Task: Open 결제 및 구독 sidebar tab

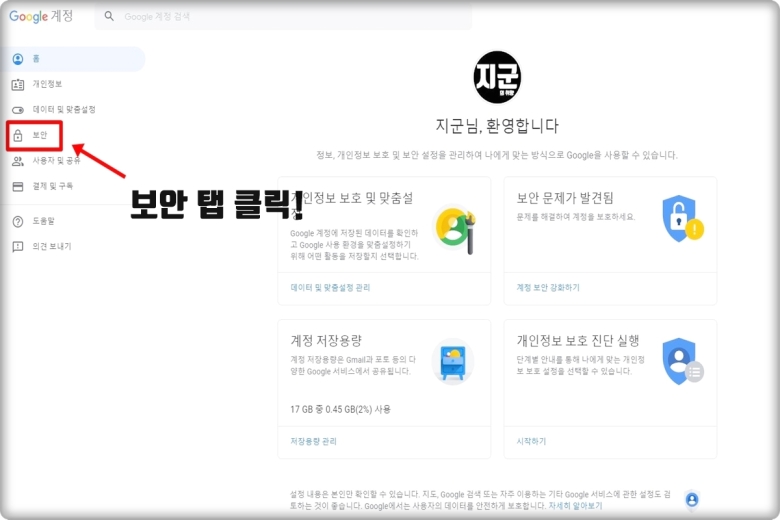Action: click(x=52, y=186)
